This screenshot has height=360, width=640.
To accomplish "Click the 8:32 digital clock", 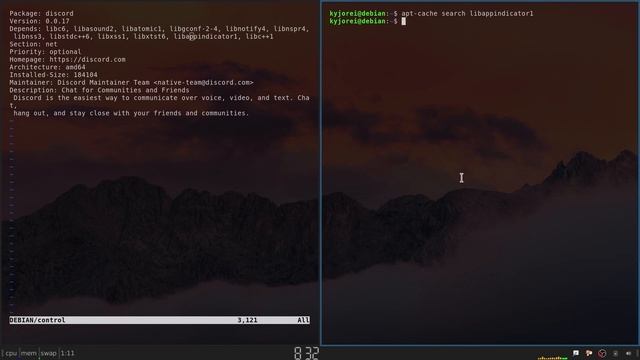I will [306, 353].
